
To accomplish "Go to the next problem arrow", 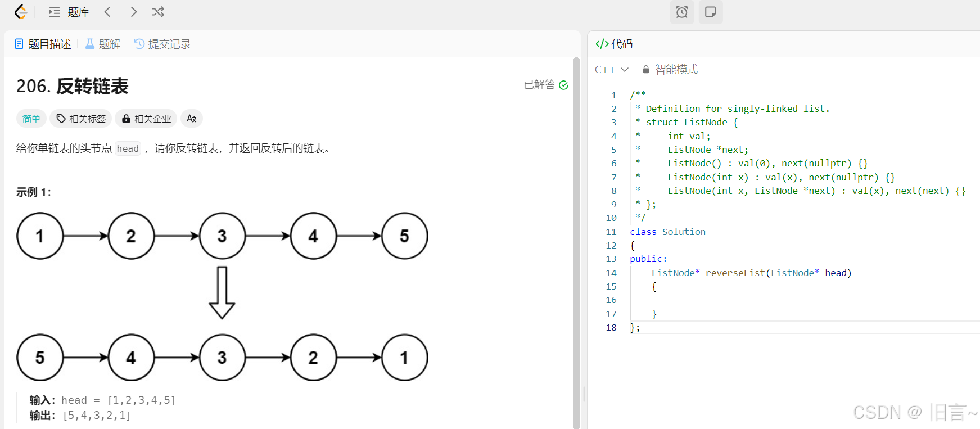I will pos(133,12).
